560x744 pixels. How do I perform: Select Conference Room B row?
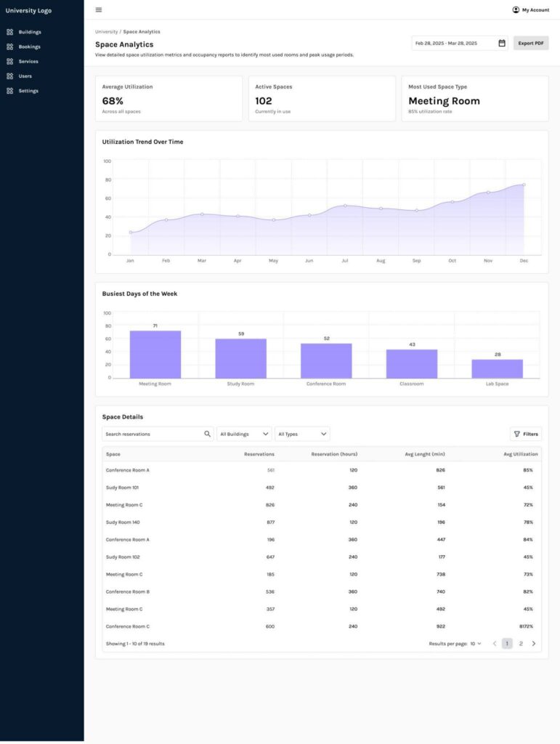pos(322,591)
